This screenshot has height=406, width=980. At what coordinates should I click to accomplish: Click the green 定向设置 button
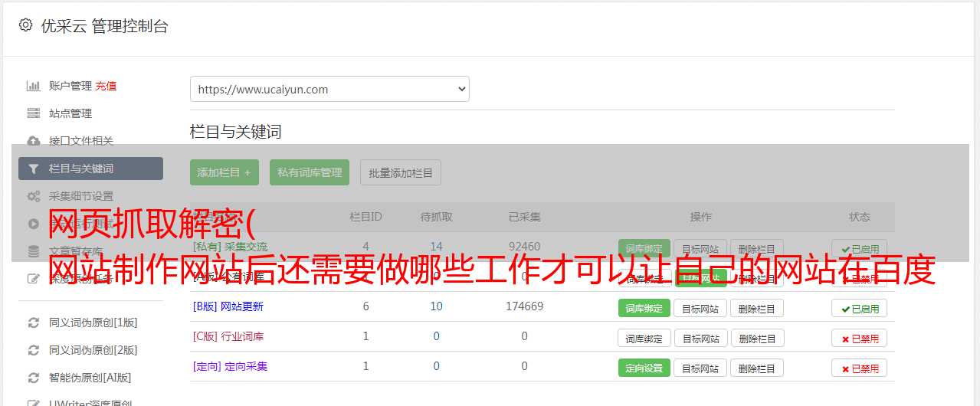(644, 368)
